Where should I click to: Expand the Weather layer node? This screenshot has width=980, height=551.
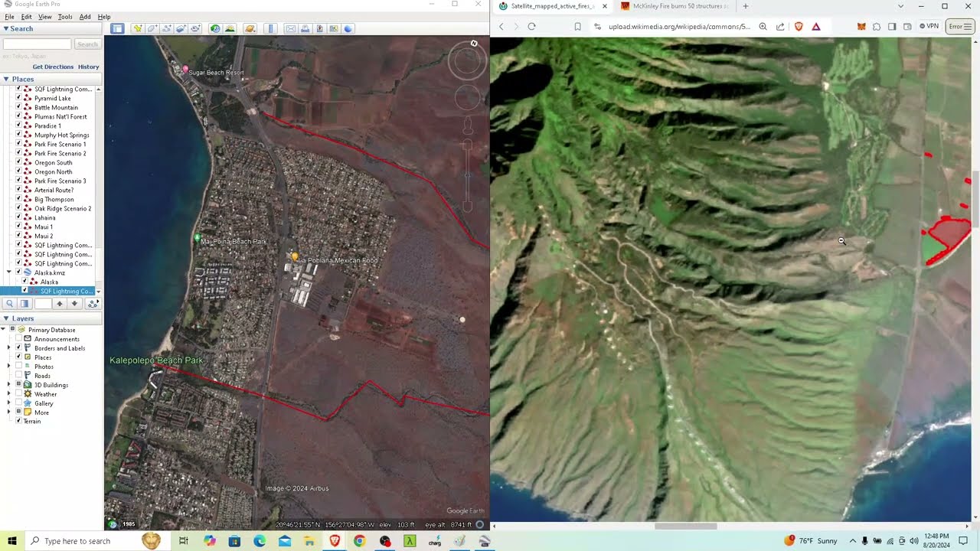(9, 394)
